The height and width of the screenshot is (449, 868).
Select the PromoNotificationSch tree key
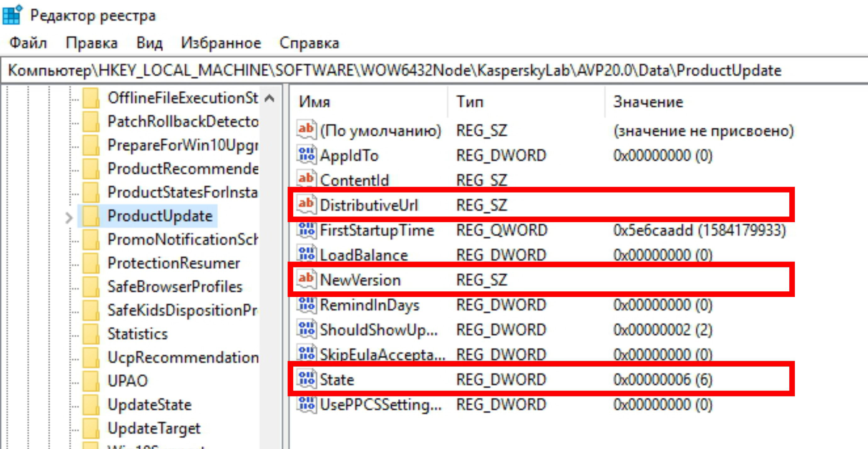tap(183, 240)
